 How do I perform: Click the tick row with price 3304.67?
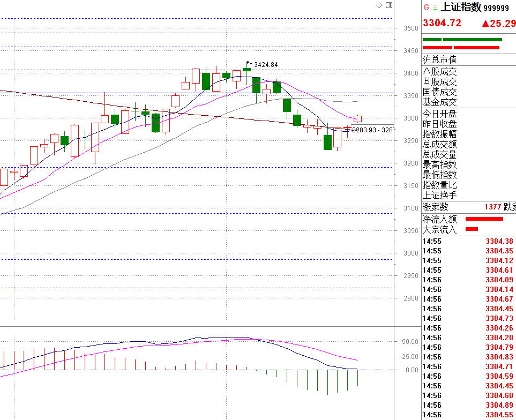tap(469, 299)
